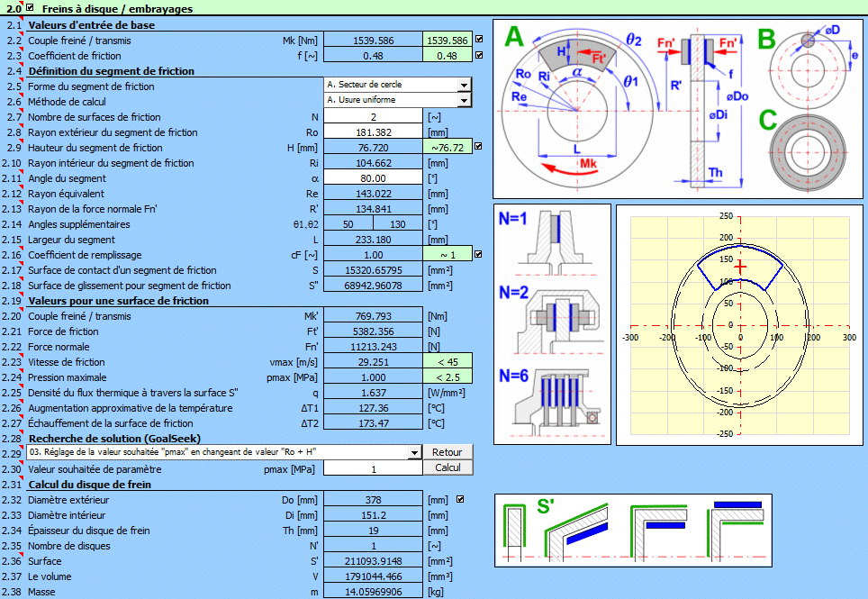Edit the Nombre de surfaces de friction field
The width and height of the screenshot is (868, 599).
pos(373,117)
